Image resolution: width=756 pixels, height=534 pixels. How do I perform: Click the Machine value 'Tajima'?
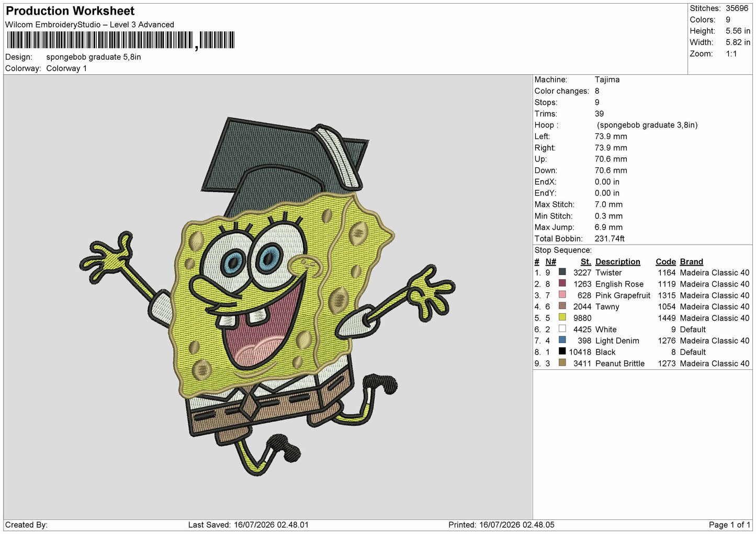[607, 79]
